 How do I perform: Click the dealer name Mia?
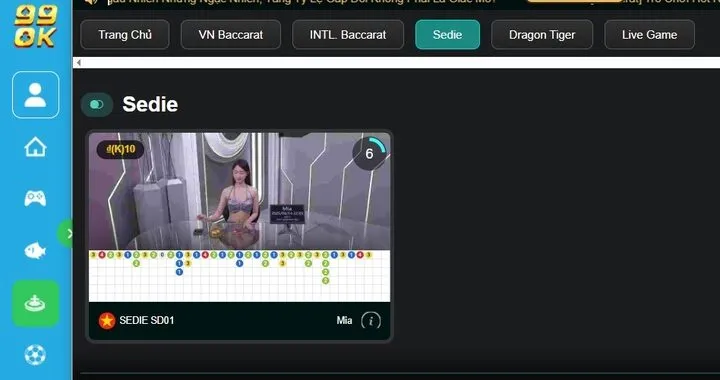click(344, 320)
